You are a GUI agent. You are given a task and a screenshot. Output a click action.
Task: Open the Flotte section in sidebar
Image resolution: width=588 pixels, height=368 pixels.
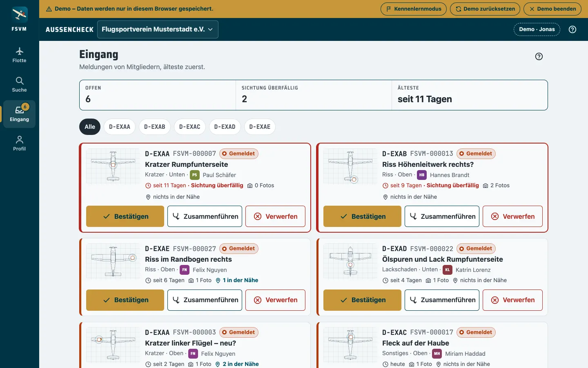[19, 55]
